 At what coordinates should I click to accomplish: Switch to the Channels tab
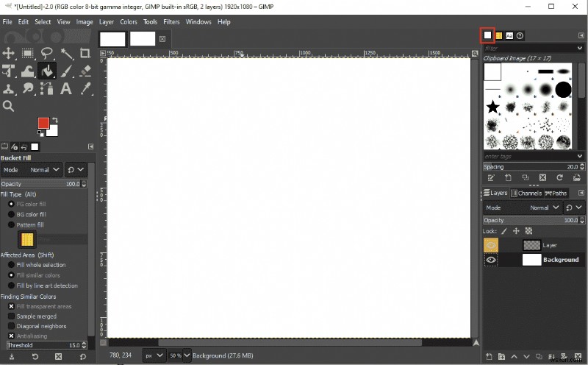pos(526,194)
